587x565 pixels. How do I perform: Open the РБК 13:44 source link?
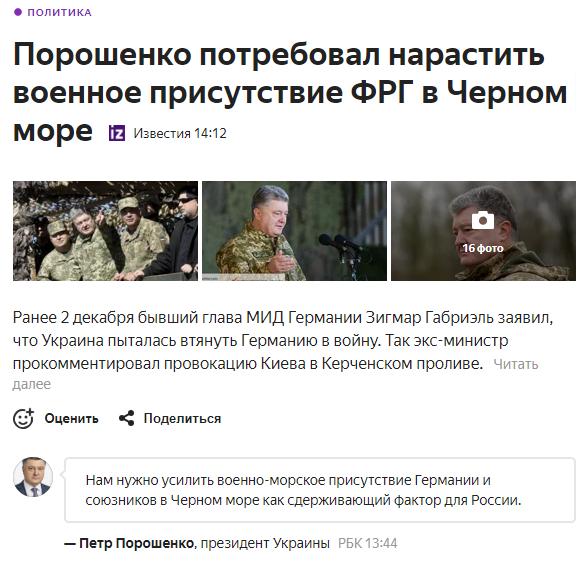(x=368, y=543)
